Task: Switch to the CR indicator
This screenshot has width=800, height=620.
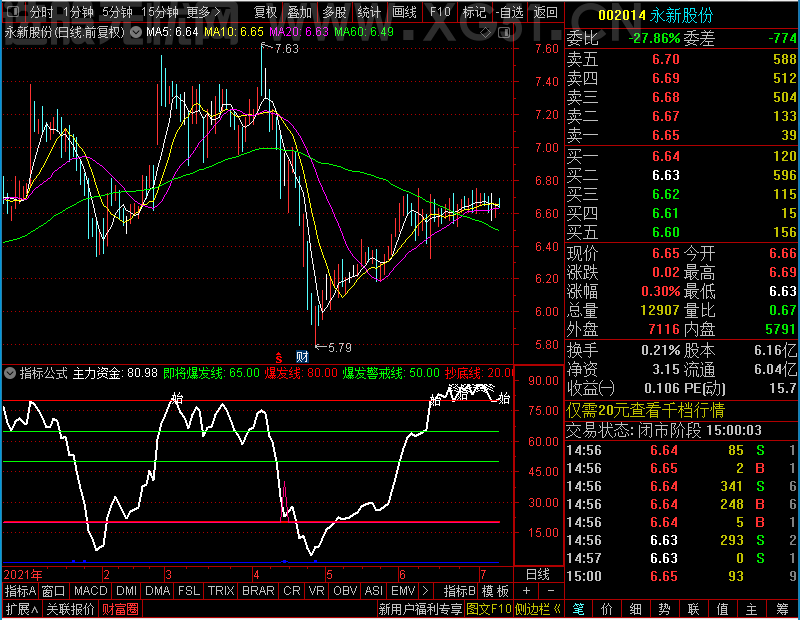Action: pyautogui.click(x=291, y=591)
